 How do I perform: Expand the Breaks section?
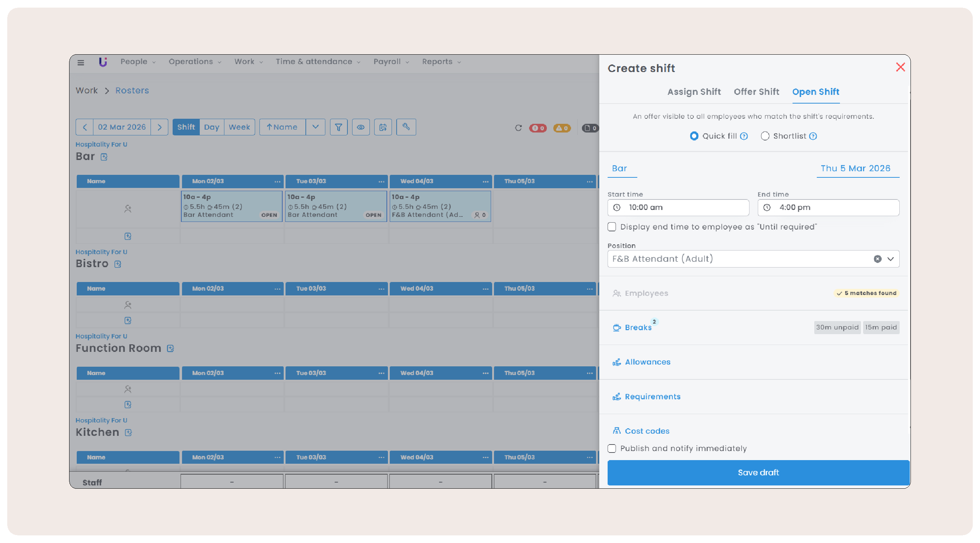point(638,327)
